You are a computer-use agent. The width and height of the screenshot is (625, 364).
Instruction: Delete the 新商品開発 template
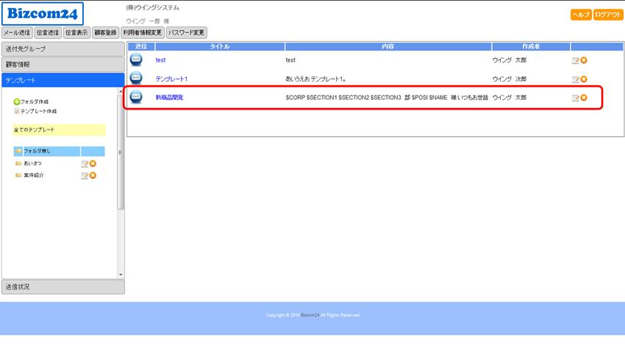click(584, 98)
